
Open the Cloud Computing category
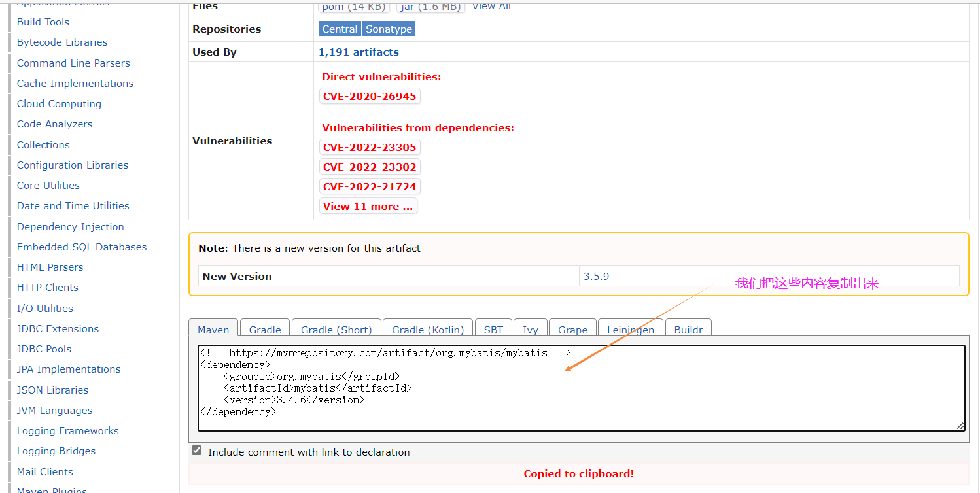coord(59,103)
